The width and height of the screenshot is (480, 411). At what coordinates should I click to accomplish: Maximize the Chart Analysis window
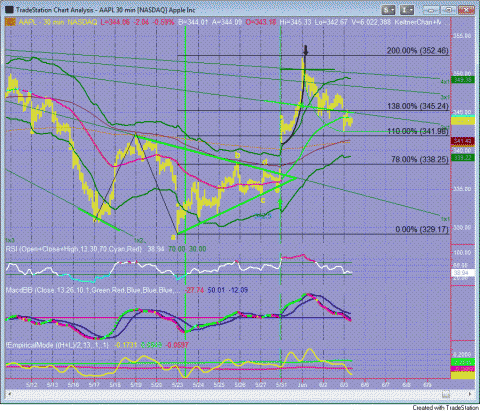[x=449, y=10]
